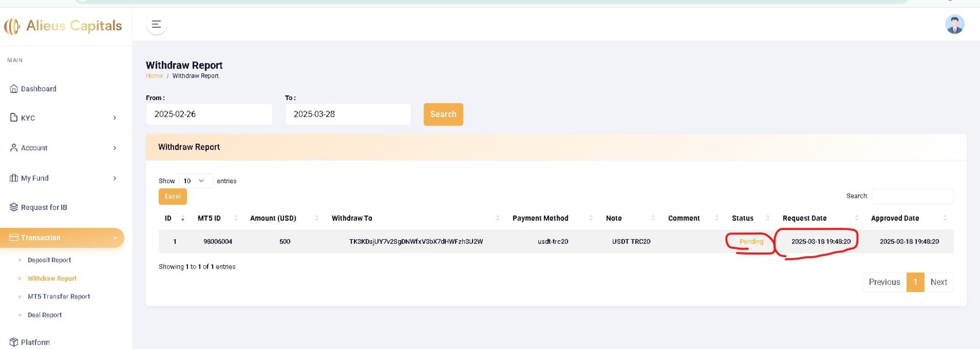This screenshot has width=980, height=349.
Task: Open Deposit Report in sidebar
Action: click(49, 260)
